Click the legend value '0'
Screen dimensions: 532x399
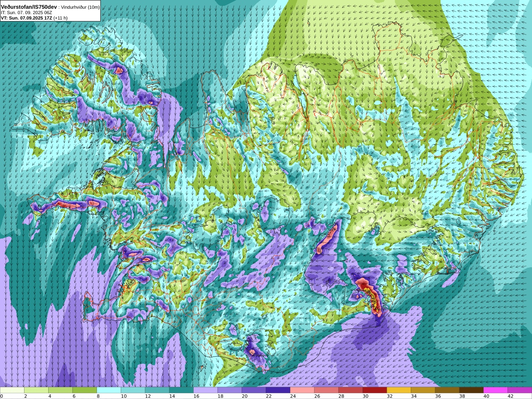click(x=2, y=397)
